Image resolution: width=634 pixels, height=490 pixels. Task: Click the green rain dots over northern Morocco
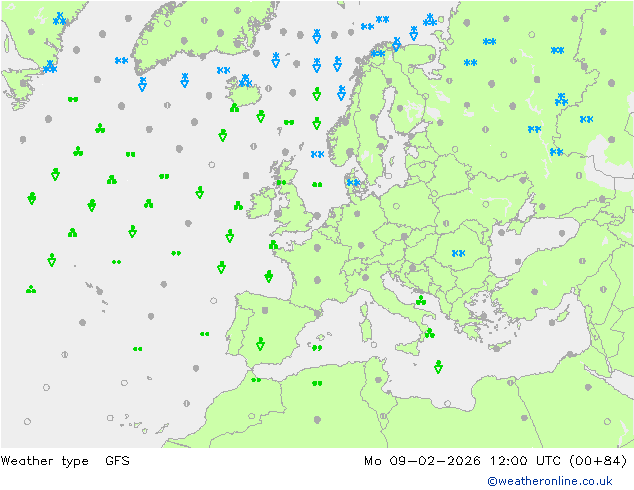pyautogui.click(x=256, y=380)
